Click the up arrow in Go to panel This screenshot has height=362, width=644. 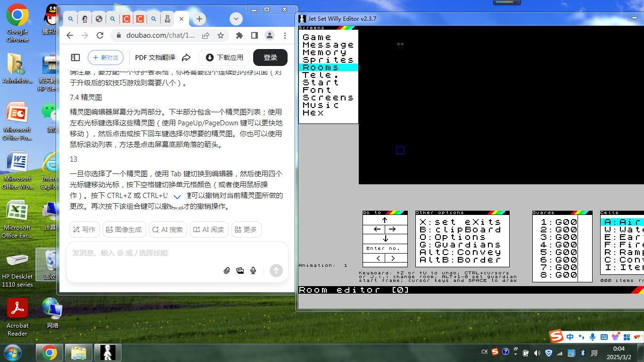385,220
